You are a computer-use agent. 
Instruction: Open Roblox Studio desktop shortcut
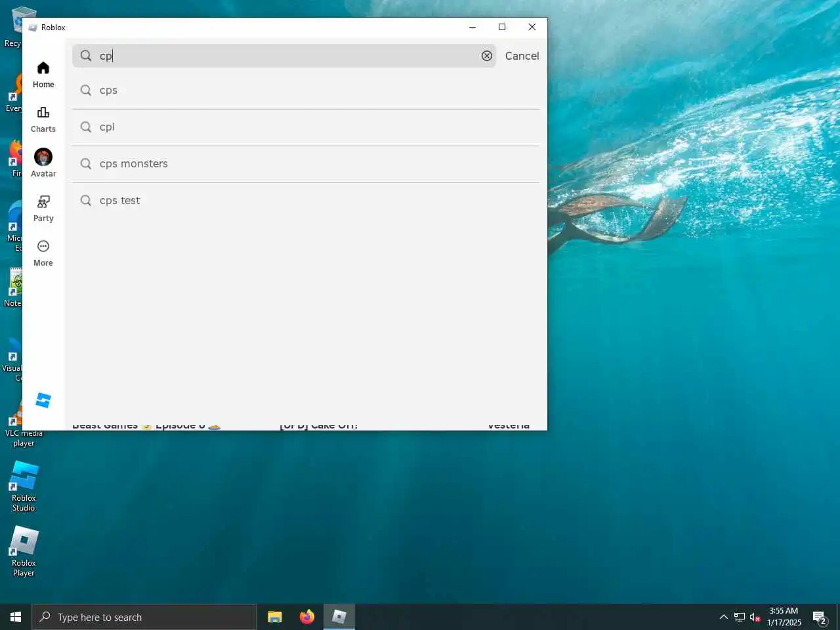coord(24,486)
